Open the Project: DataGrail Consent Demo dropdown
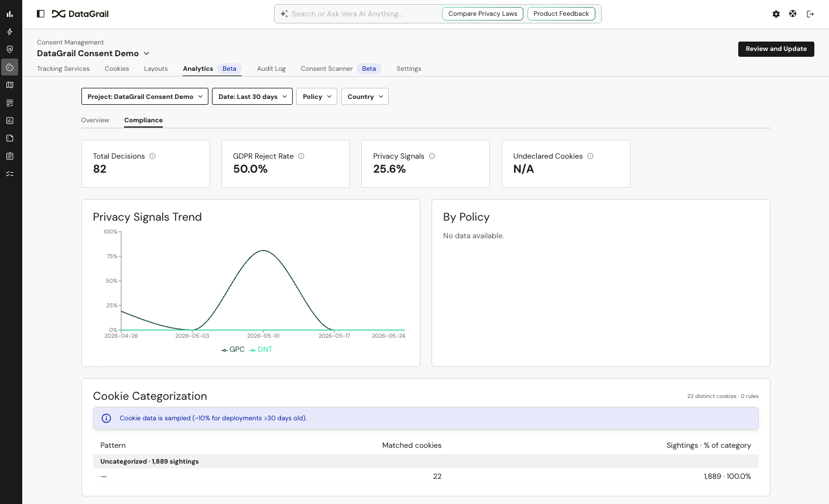Screen dimensions: 829x504 [145, 97]
